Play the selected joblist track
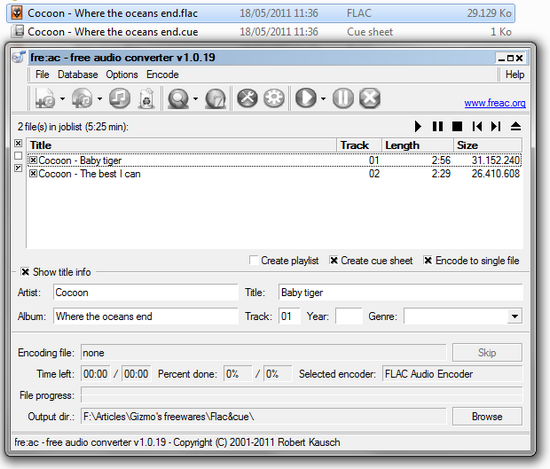Image resolution: width=550 pixels, height=469 pixels. coord(418,126)
